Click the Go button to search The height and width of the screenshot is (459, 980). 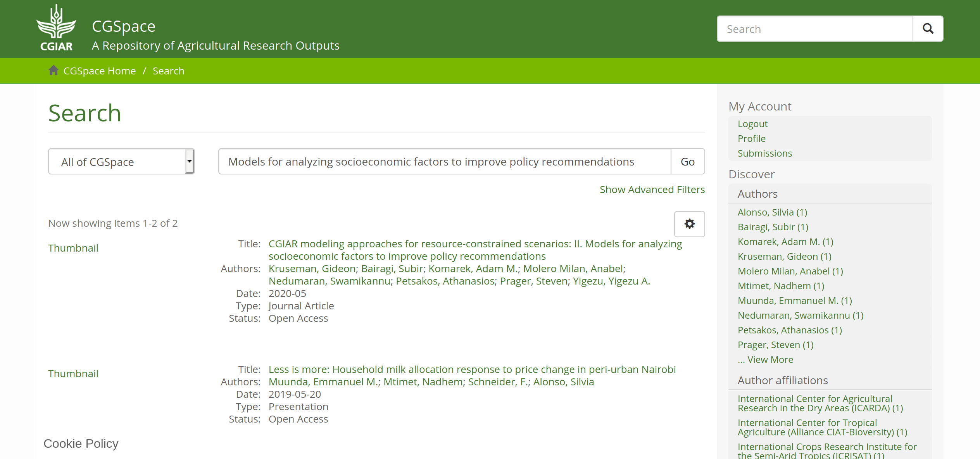tap(687, 161)
